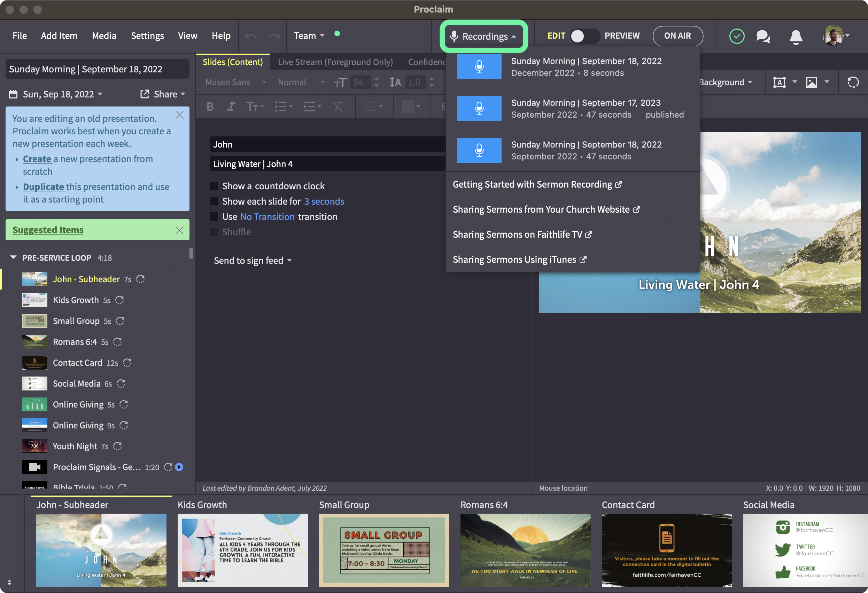Click the ON AIR button

point(677,36)
